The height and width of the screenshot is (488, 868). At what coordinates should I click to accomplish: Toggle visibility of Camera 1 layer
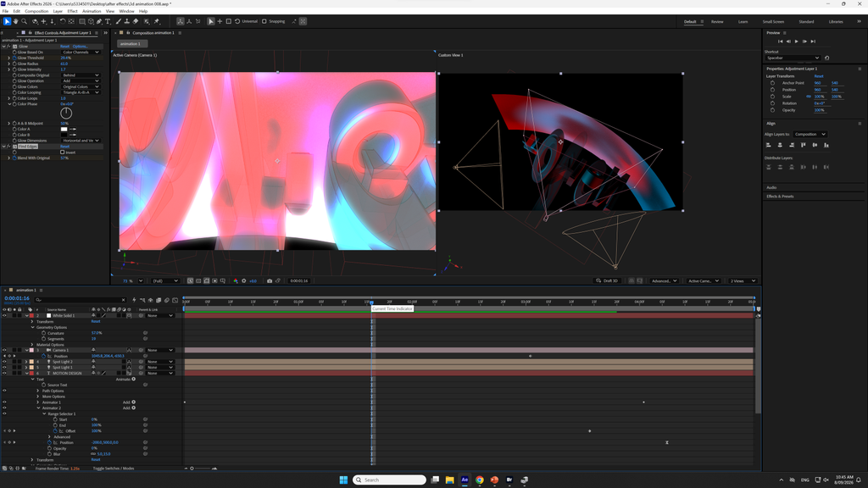click(4, 350)
